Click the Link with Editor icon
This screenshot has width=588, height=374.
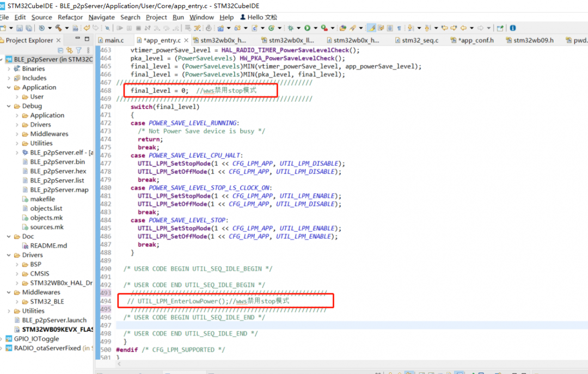point(69,50)
